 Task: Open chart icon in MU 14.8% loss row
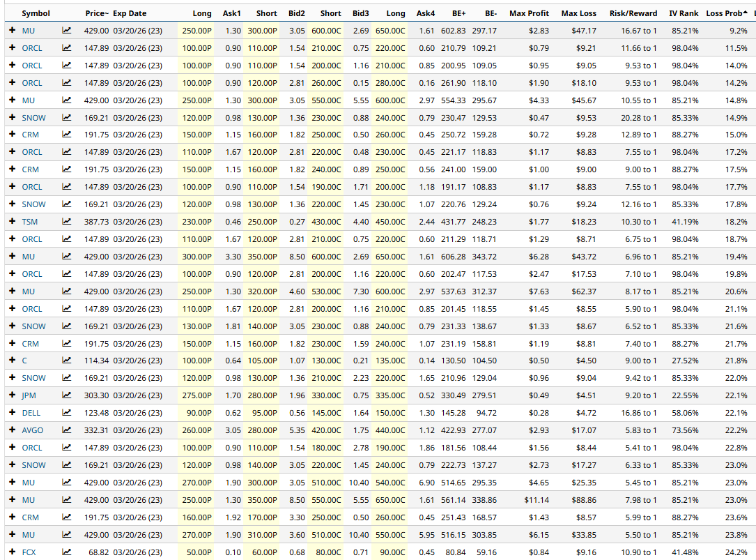pos(66,100)
